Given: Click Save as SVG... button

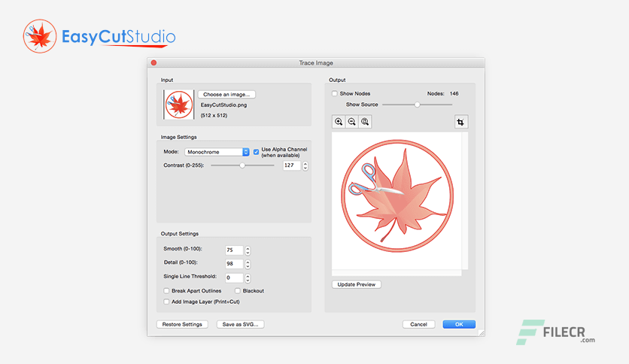Looking at the screenshot, I should [x=240, y=324].
